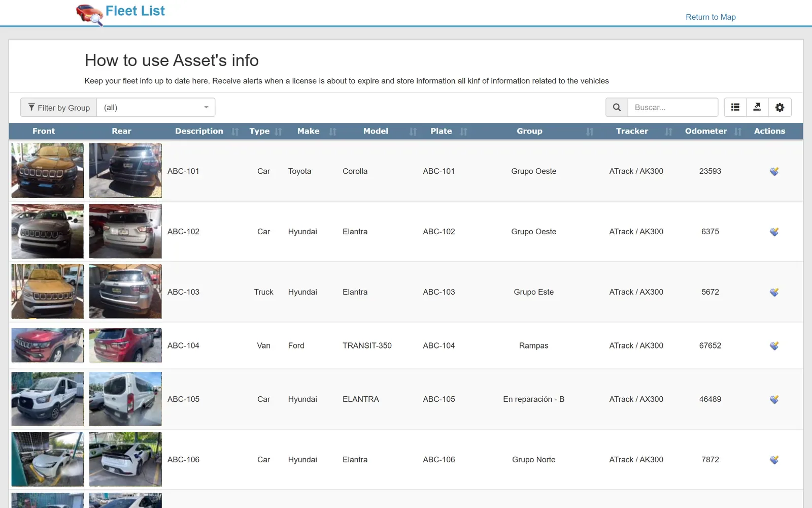Screen dimensions: 812x508
Task: Click the Corolla model cell
Action: (x=355, y=171)
